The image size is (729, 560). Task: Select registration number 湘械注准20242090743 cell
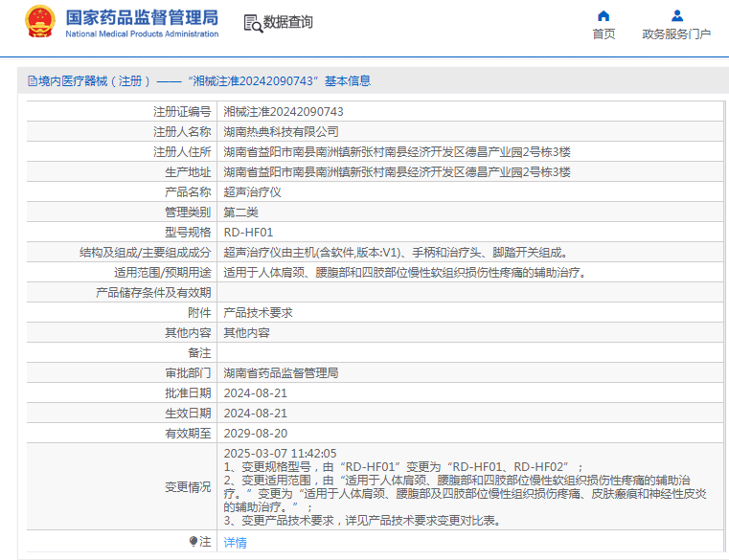[284, 112]
